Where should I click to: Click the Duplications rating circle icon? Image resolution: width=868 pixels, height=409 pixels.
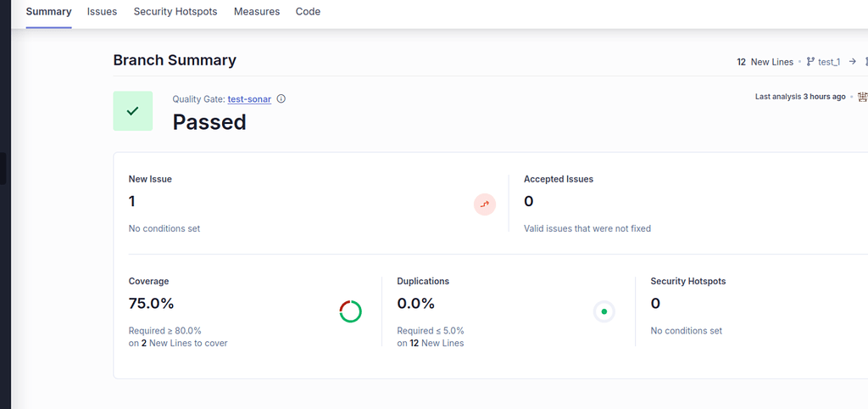point(604,311)
